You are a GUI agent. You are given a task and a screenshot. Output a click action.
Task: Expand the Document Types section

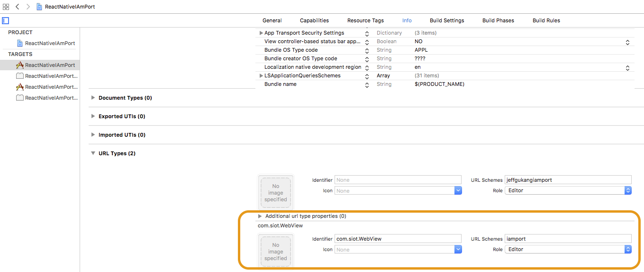click(93, 98)
